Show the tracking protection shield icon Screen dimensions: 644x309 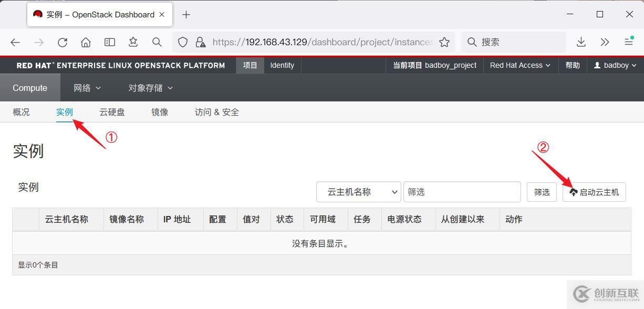tap(183, 43)
